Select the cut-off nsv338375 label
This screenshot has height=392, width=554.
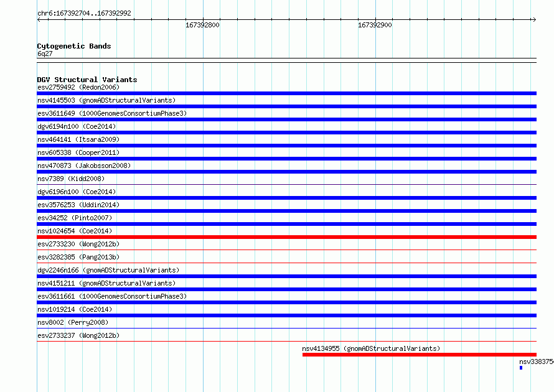537,362
